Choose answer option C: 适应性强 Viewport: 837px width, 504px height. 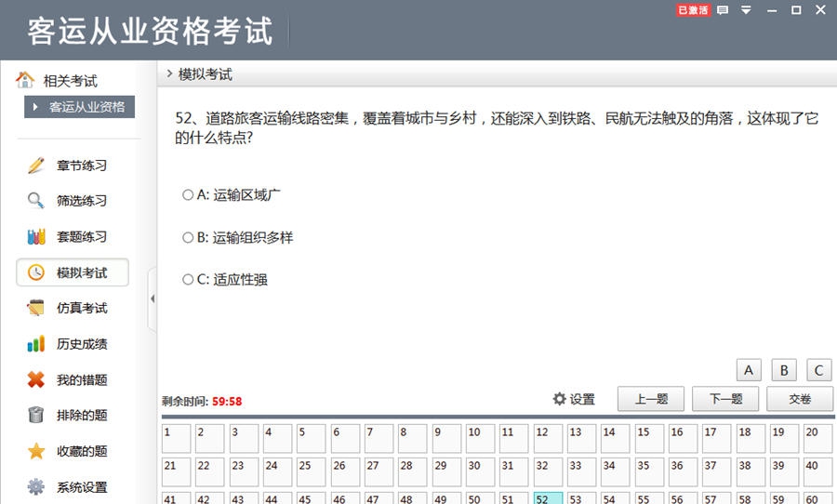point(188,280)
